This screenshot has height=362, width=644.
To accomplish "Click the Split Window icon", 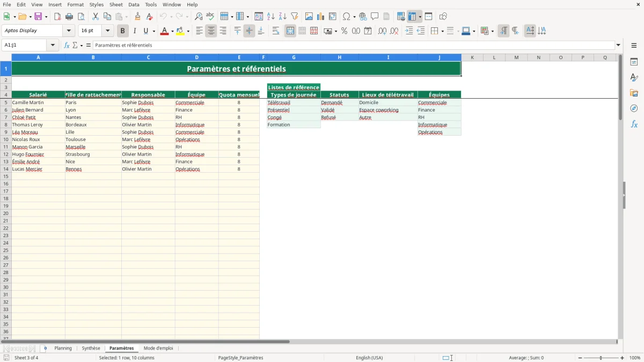I will 429,17.
